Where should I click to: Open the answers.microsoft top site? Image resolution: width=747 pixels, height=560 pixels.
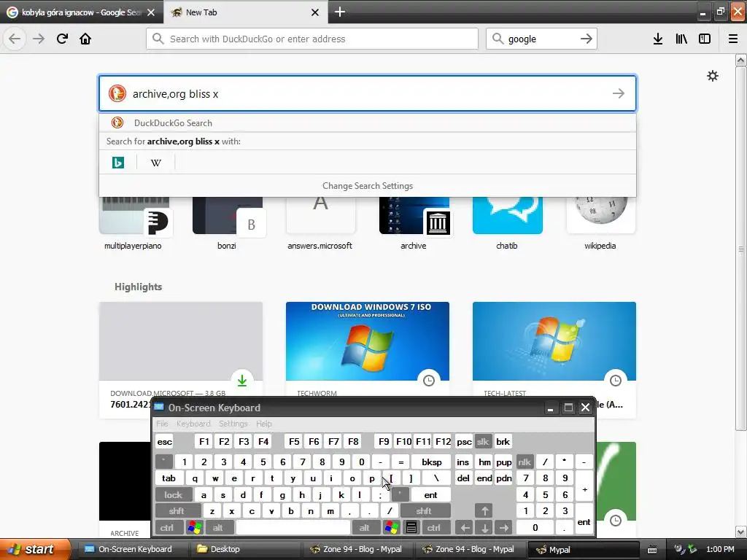[320, 222]
